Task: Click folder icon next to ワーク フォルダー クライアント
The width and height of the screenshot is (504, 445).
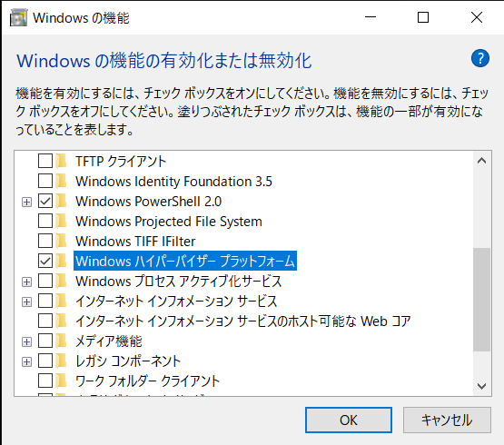Action: tap(61, 381)
